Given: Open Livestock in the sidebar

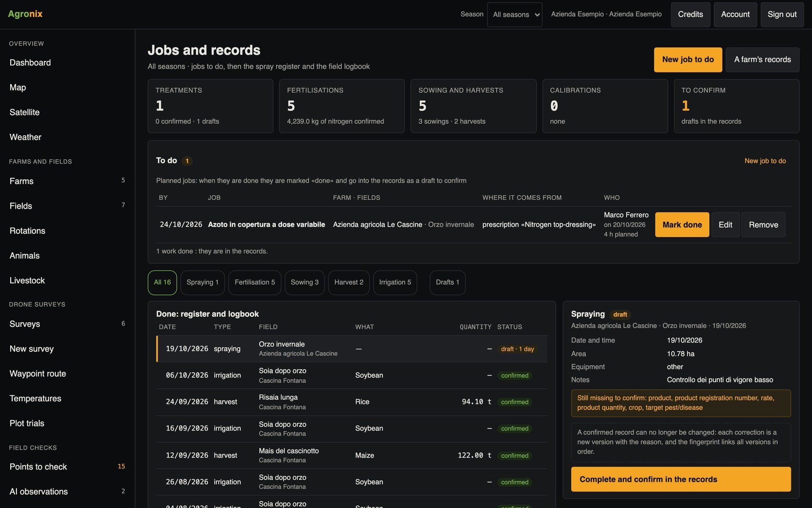Looking at the screenshot, I should (x=67, y=281).
